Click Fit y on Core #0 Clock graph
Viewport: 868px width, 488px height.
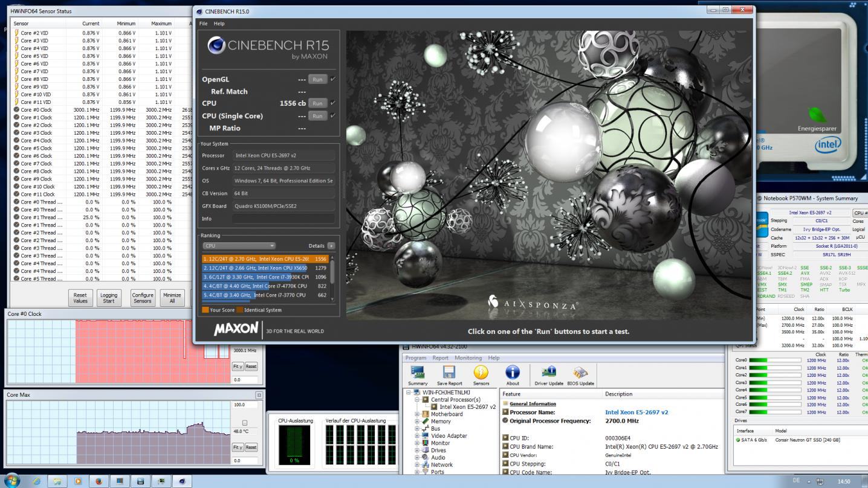[x=238, y=366]
